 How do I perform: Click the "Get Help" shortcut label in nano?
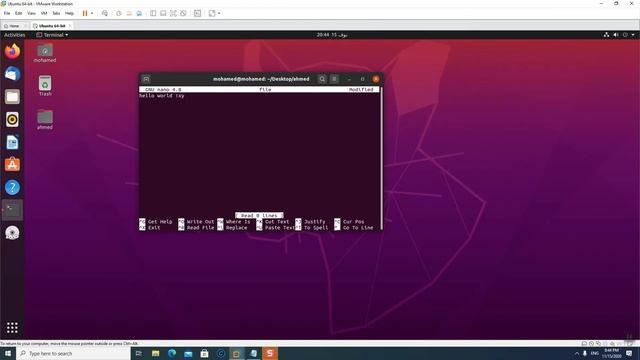(160, 222)
